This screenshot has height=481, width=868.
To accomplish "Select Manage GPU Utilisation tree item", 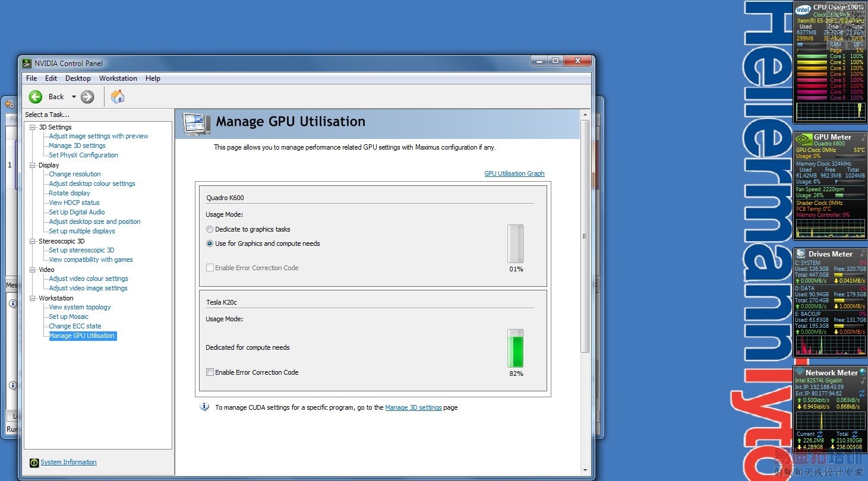I will pos(82,336).
